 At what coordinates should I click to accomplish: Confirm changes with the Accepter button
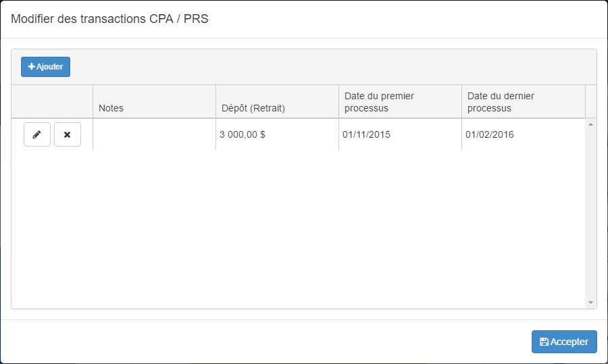point(564,342)
